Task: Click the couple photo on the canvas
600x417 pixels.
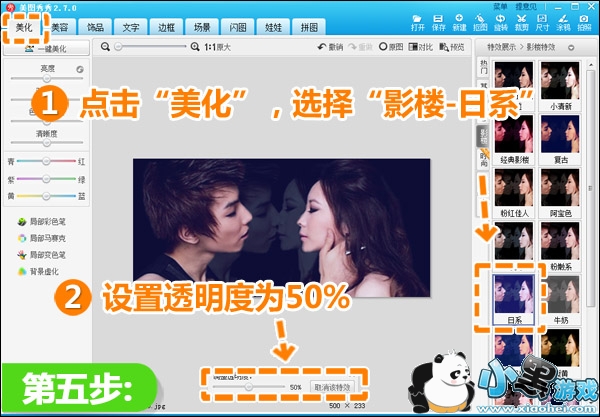Action: [282, 228]
